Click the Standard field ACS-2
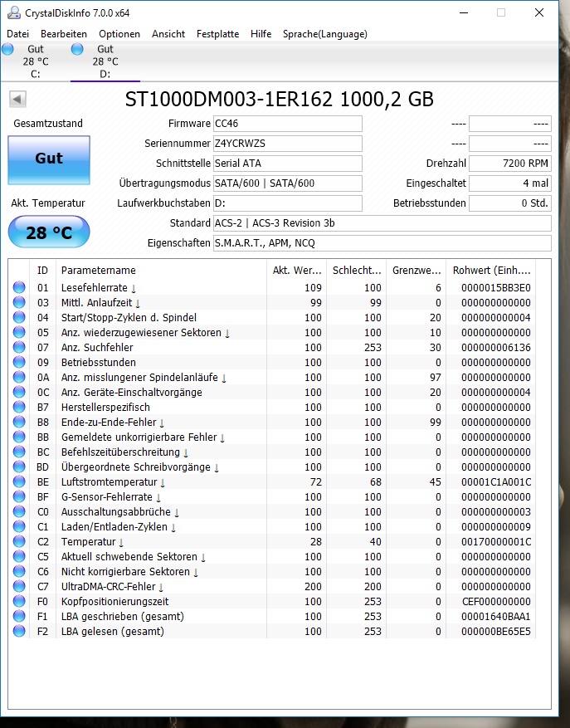Screen dimensions: 570x728 click(x=382, y=222)
